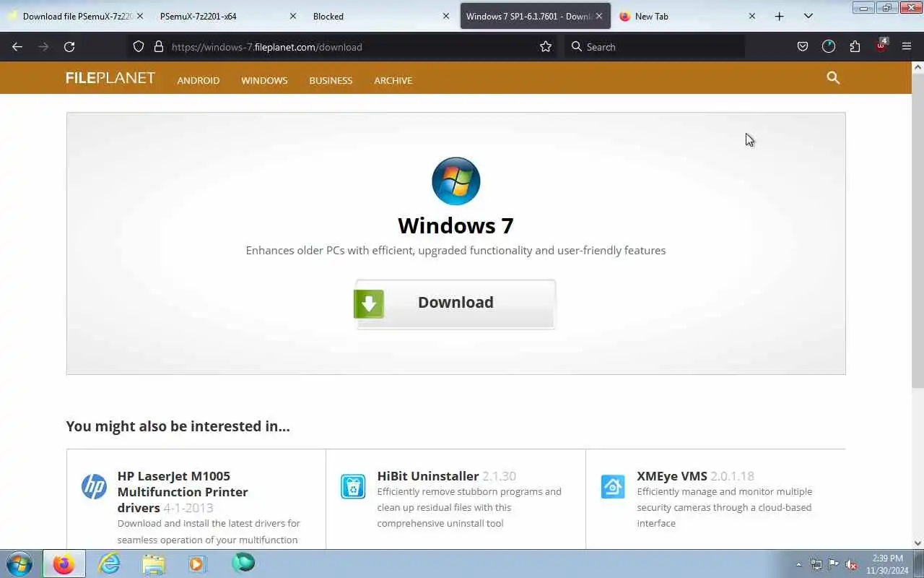Open XMEye VMS link
This screenshot has height=578, width=924.
pos(672,476)
